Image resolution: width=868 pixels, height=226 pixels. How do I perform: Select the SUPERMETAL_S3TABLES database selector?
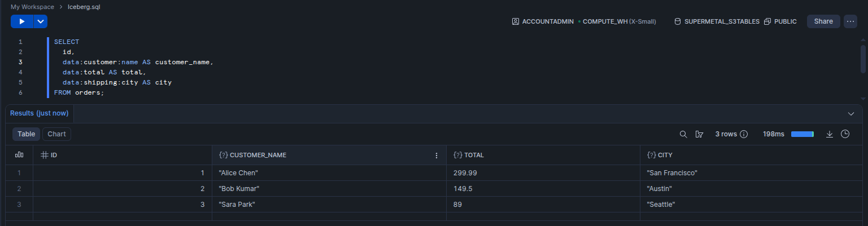pyautogui.click(x=717, y=21)
